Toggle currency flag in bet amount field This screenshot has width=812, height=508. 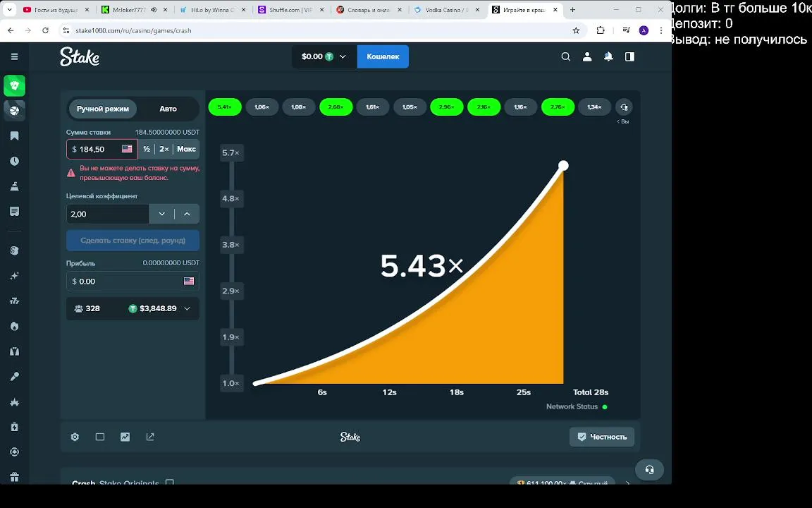[127, 149]
